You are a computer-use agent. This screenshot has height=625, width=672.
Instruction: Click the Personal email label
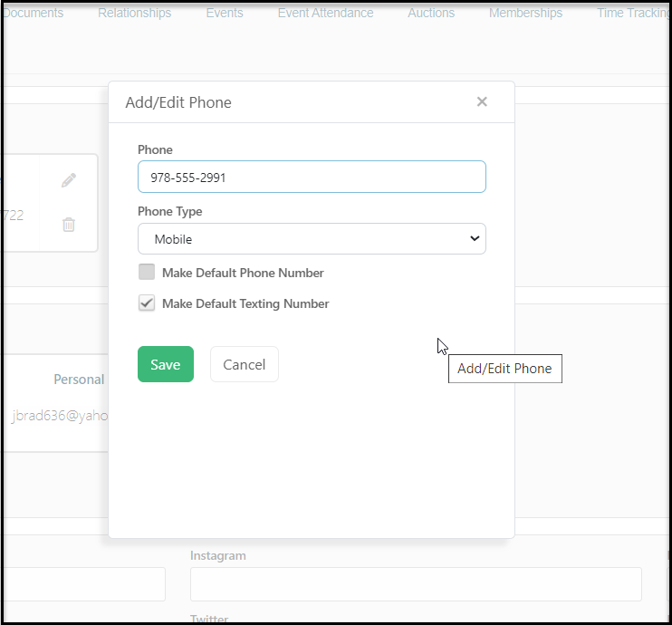[79, 380]
